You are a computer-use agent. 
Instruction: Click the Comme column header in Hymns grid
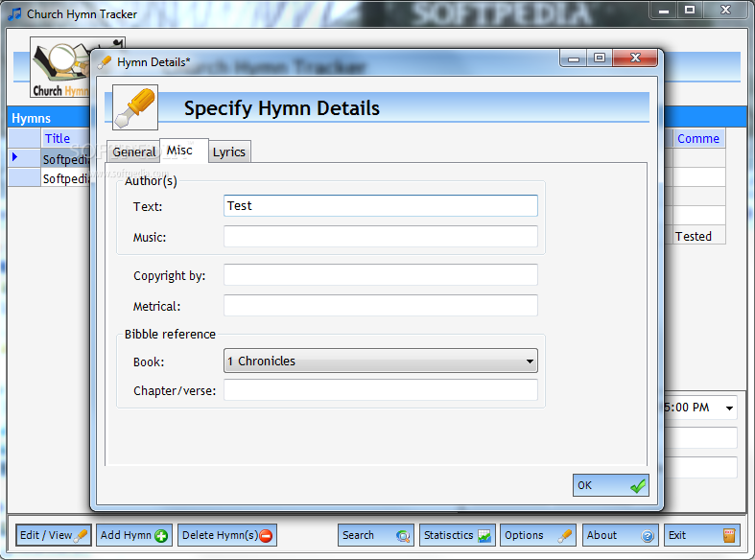698,138
